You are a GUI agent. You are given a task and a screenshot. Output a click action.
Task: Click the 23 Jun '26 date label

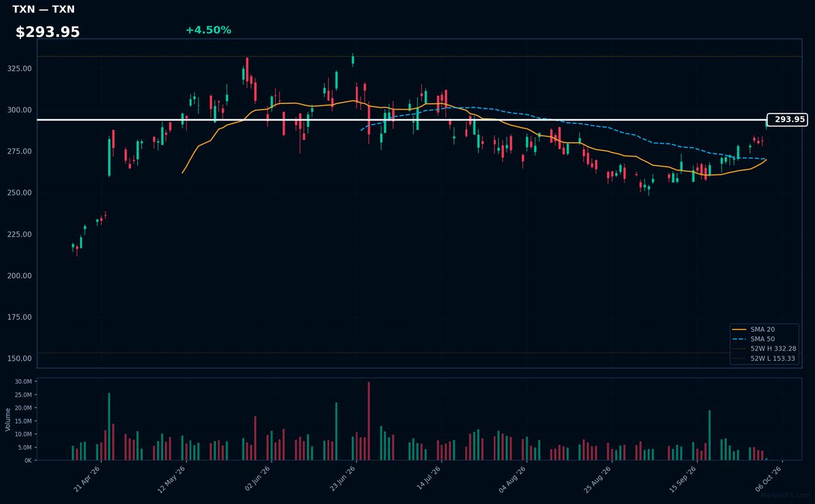click(342, 478)
